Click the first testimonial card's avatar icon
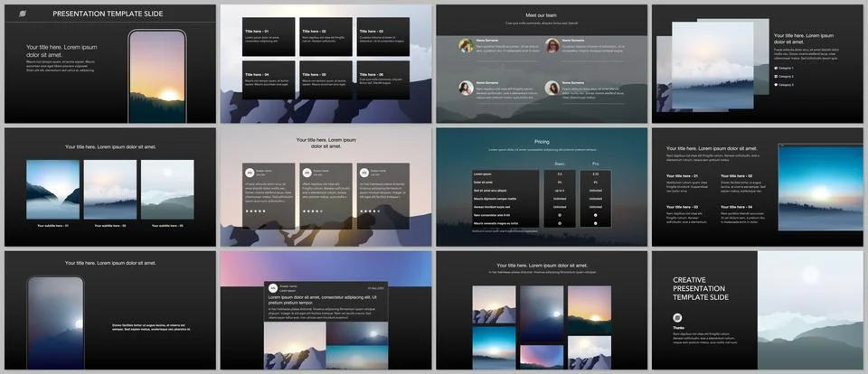Image resolution: width=868 pixels, height=374 pixels. click(x=249, y=172)
